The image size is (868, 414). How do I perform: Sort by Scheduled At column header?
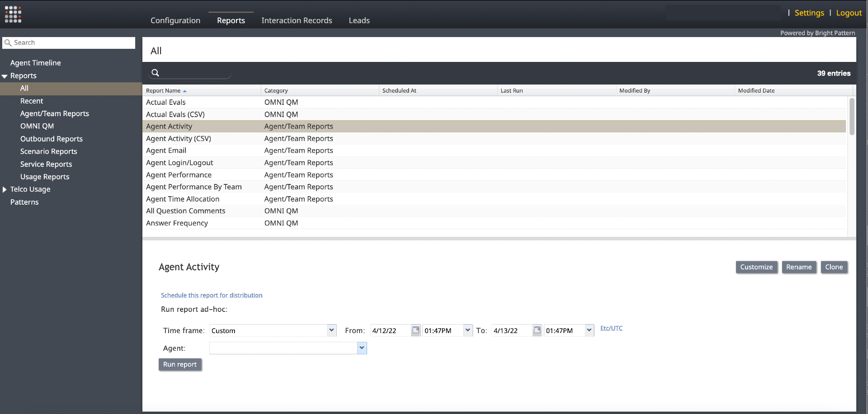(x=438, y=90)
